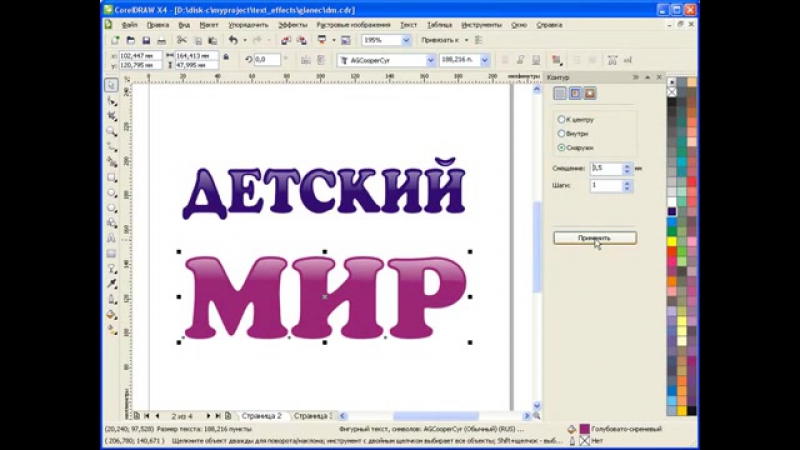This screenshot has width=800, height=450.
Task: Select the 'Снаружи' radio option
Action: click(x=561, y=147)
